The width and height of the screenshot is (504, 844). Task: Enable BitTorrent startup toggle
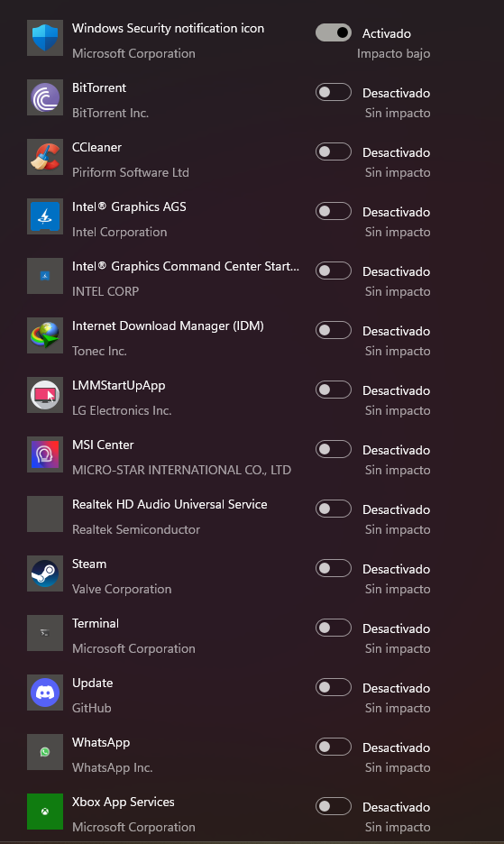click(334, 92)
